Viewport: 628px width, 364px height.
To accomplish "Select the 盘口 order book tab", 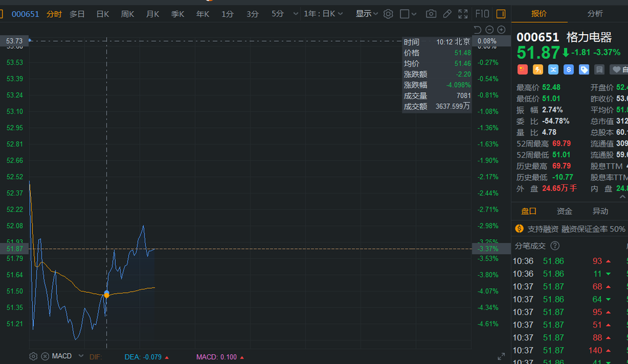I will (529, 211).
